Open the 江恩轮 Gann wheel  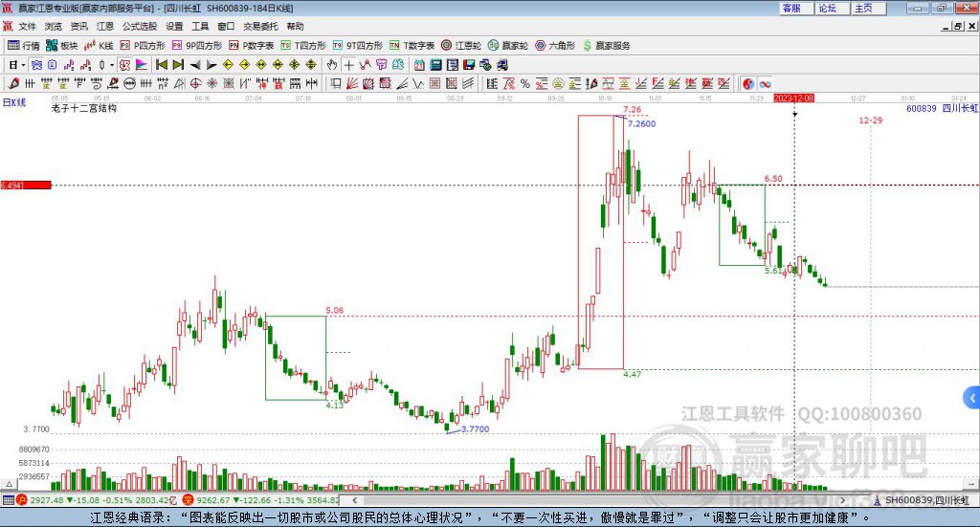(461, 46)
